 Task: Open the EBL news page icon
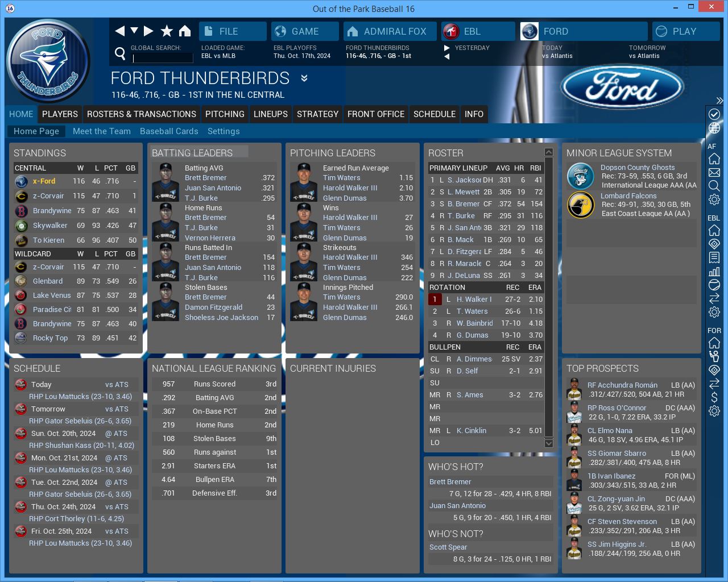[714, 257]
